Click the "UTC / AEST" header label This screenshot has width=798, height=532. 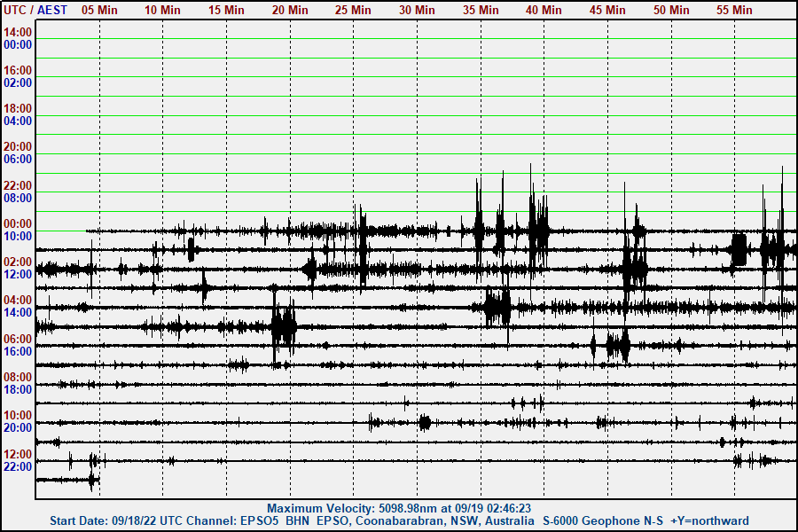click(x=35, y=10)
